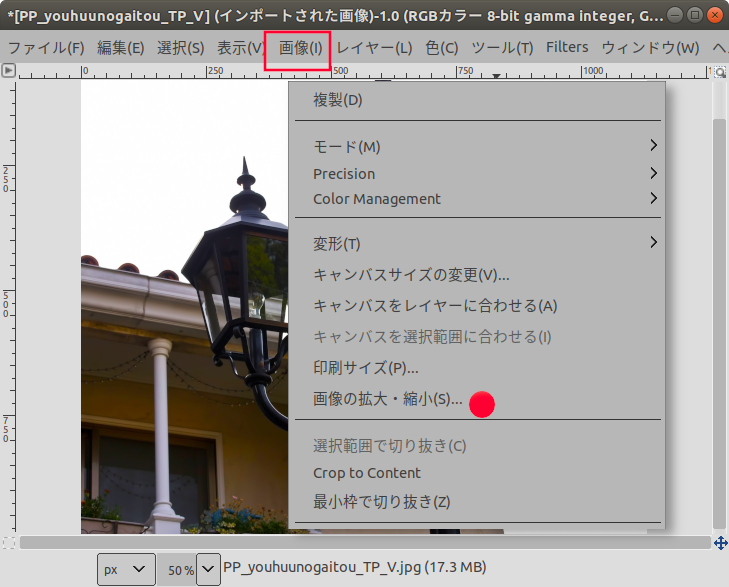Choose 画像の拡大・縮小(S)...
Screen dimensions: 729x587
tap(477, 399)
